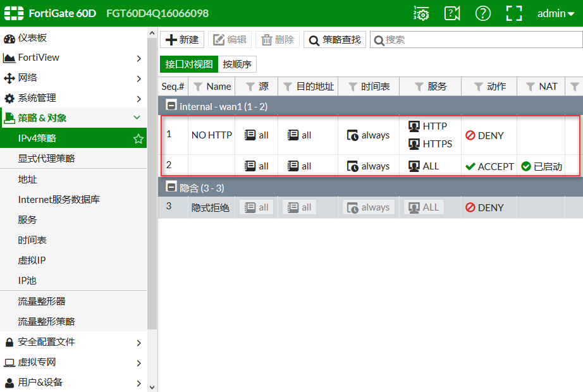Viewport: 583px width, 392px height.
Task: Click the 已启动 NAT status in policy 2
Action: coord(541,167)
